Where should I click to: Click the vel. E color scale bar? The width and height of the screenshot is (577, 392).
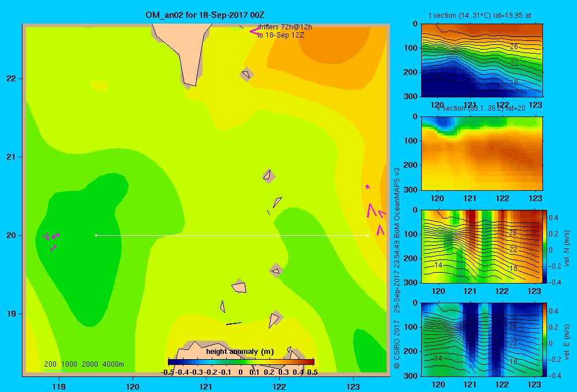coord(545,340)
